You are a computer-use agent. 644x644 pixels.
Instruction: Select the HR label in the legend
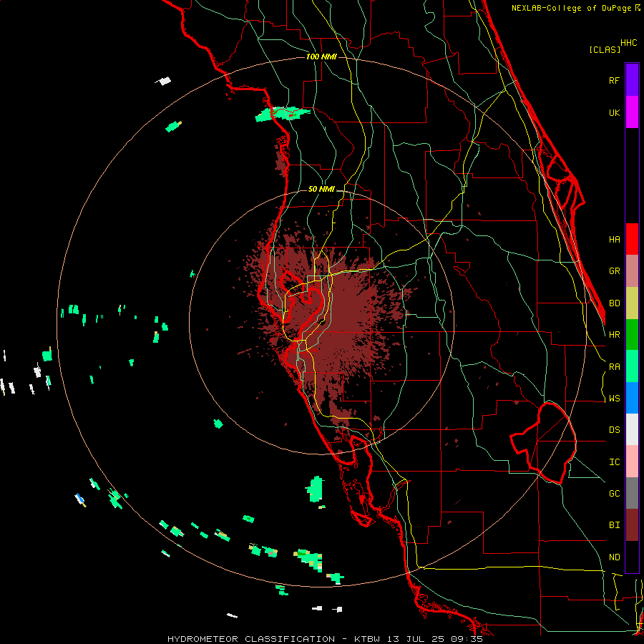[x=614, y=335]
